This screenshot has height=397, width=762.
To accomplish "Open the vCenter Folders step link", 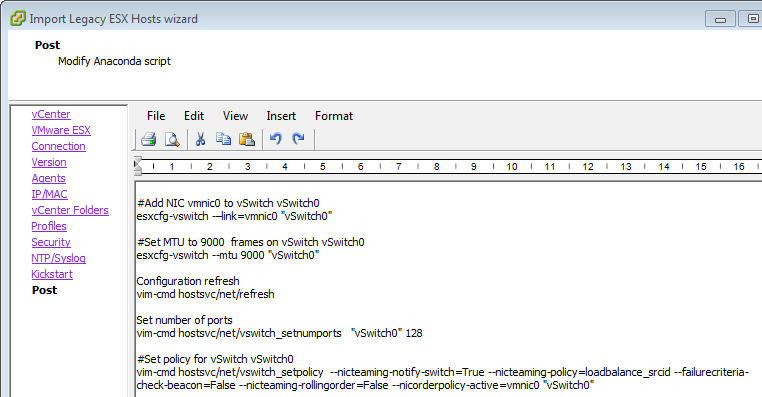I will [x=70, y=210].
